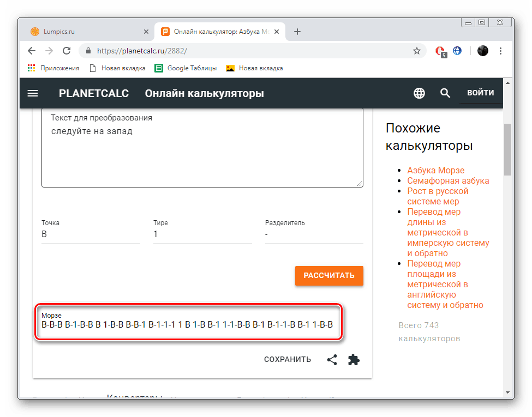
Task: Open a new browser tab
Action: (x=297, y=32)
